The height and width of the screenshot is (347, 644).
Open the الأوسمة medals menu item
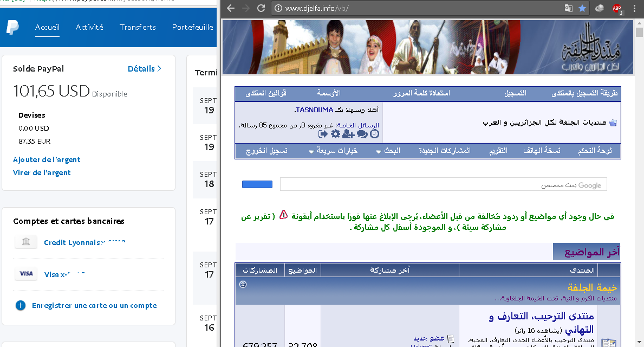coord(329,93)
